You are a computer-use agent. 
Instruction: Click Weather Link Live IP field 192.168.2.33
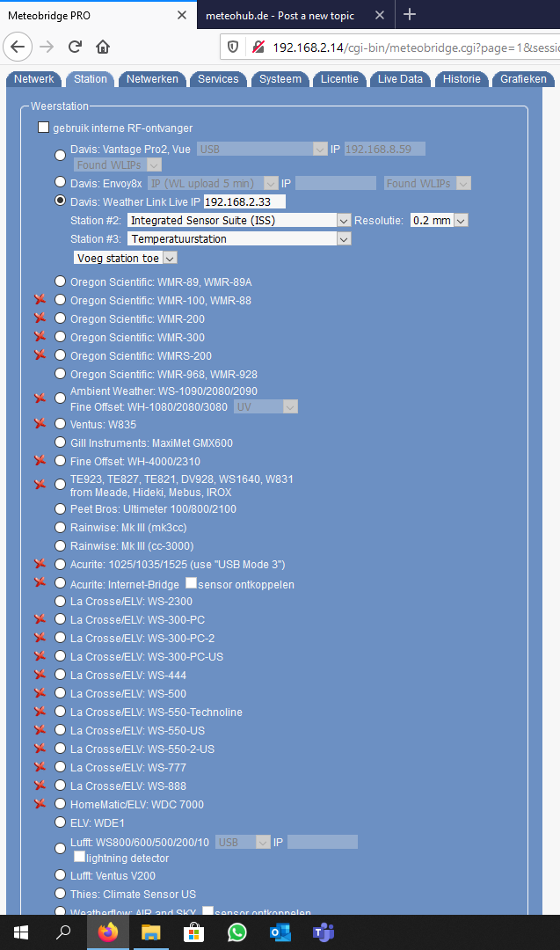tap(244, 201)
